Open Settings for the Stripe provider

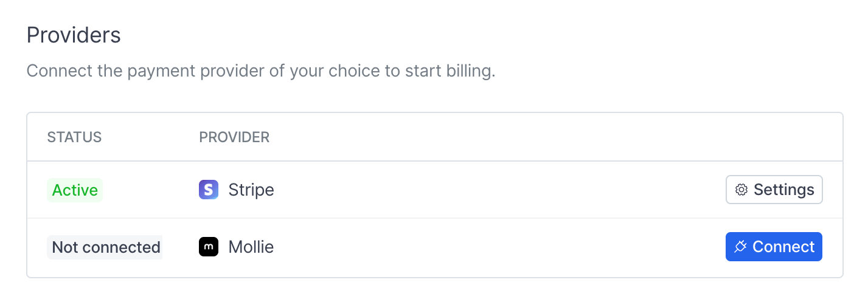(774, 190)
